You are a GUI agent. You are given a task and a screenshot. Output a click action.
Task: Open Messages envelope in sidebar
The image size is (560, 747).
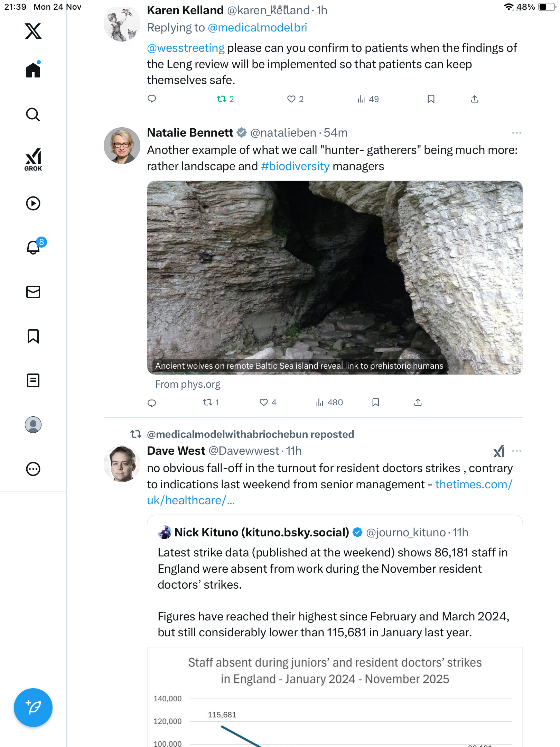coord(33,292)
